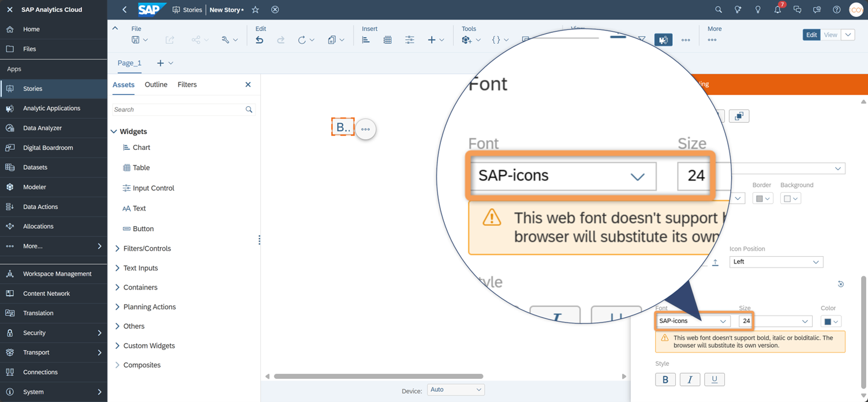Add the Input Control widget from Assets
868x402 pixels.
[148, 188]
